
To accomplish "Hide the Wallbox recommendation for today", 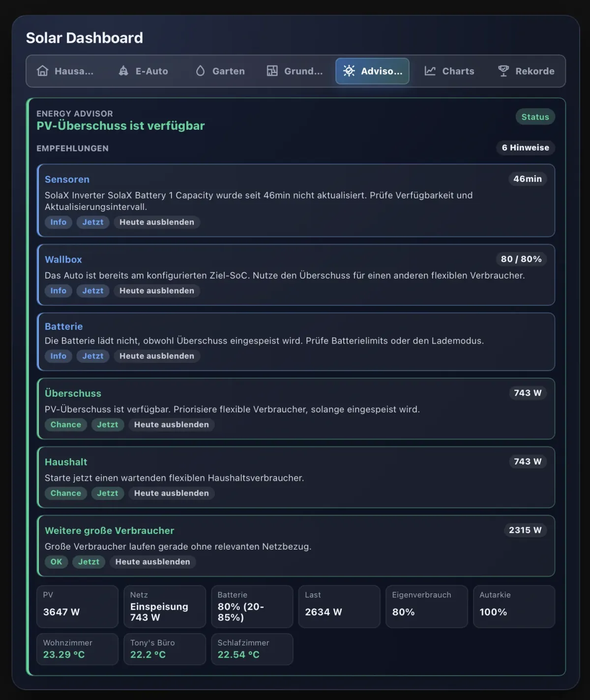I will (x=157, y=291).
